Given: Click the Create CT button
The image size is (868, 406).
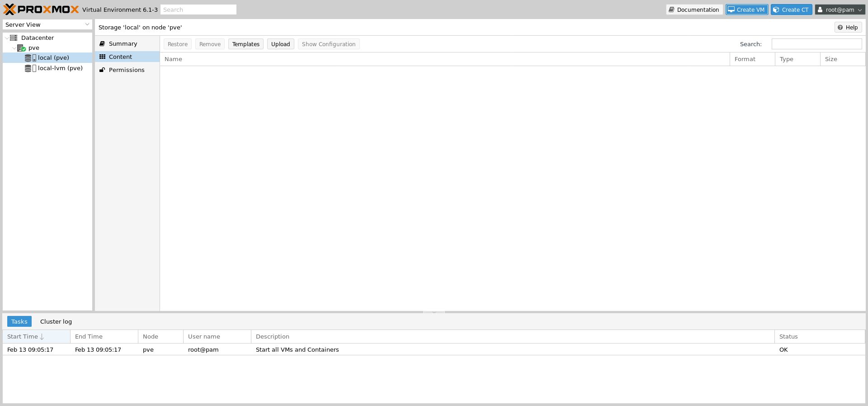Looking at the screenshot, I should coord(792,10).
